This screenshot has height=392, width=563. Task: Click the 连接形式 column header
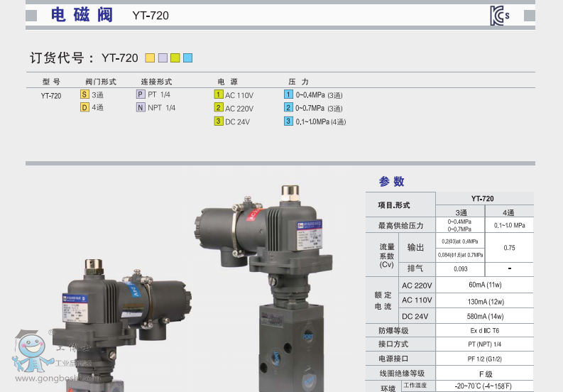click(x=157, y=82)
